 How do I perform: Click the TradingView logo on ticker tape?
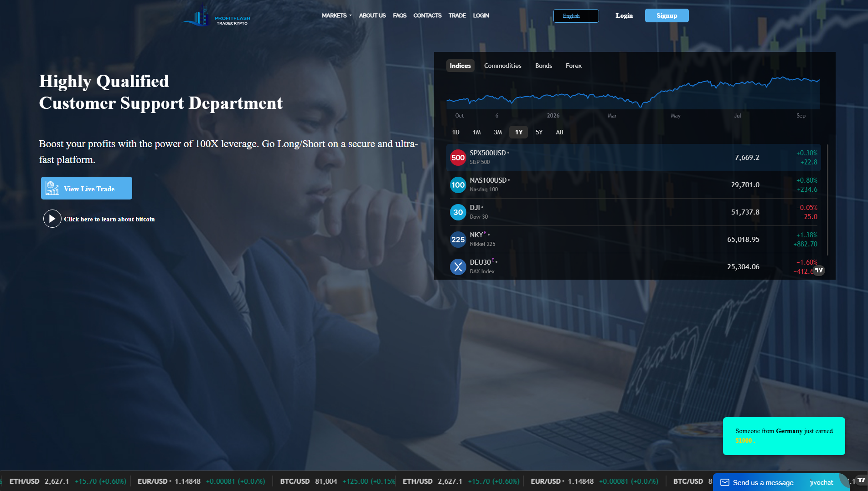(x=861, y=480)
